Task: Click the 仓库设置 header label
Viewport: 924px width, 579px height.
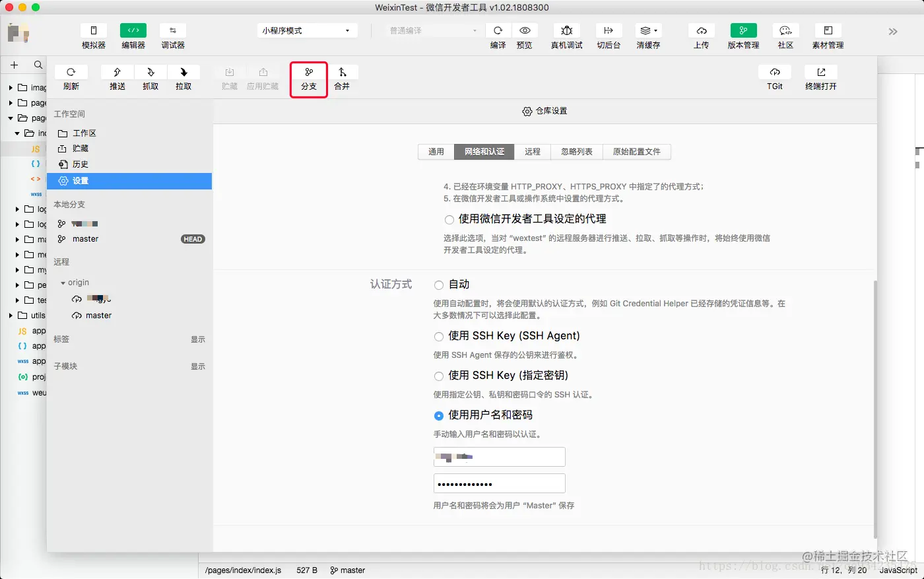Action: [x=544, y=111]
